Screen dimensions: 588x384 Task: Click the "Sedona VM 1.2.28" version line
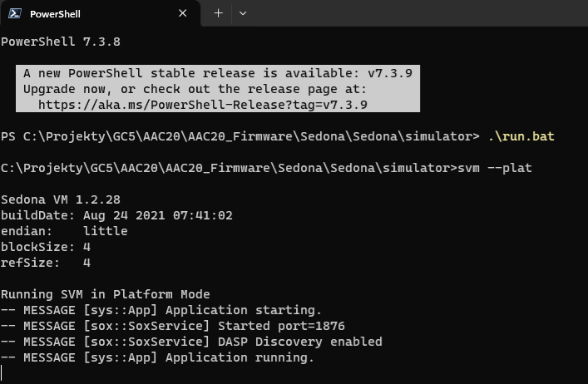coord(61,199)
